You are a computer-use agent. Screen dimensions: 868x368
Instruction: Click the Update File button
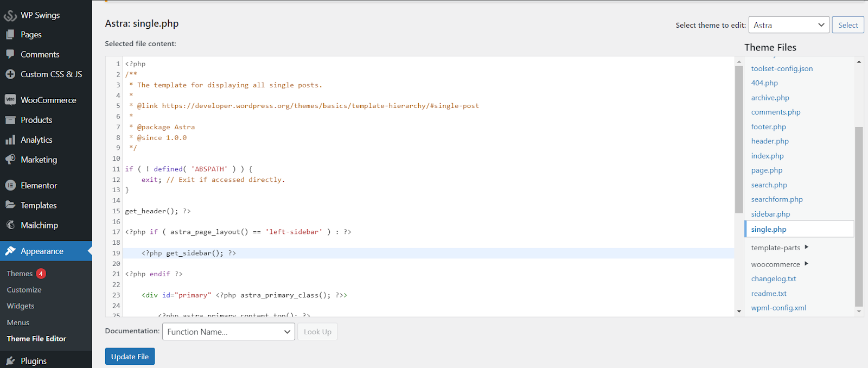coord(130,357)
